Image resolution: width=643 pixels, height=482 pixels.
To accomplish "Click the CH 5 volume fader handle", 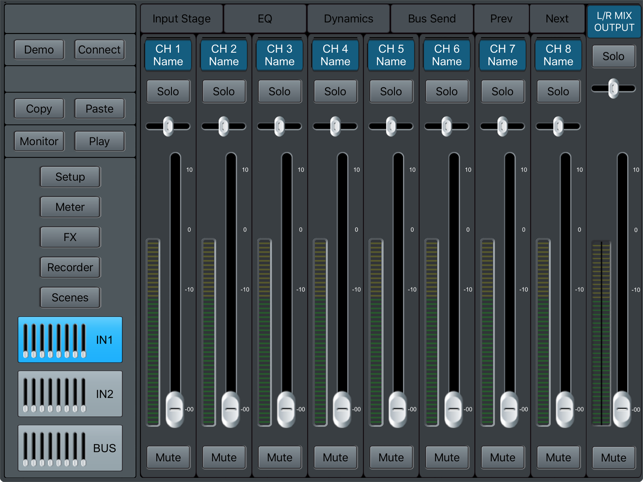I will 398,409.
